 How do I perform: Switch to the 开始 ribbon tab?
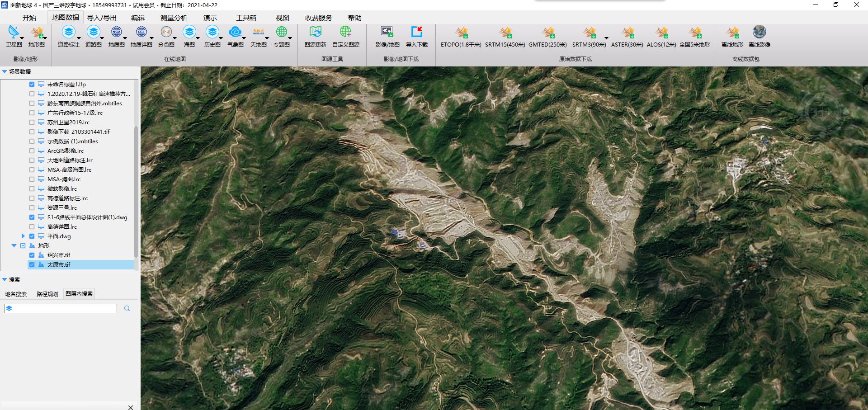[x=29, y=18]
